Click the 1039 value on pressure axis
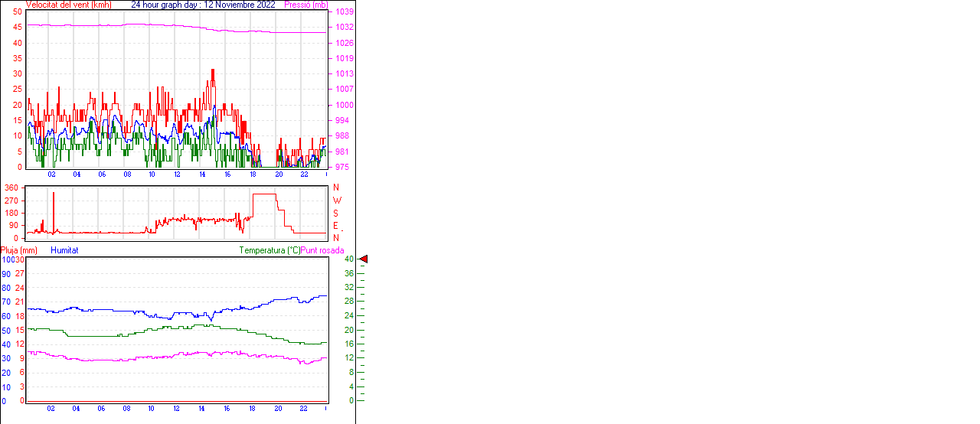Screen dimensions: 980x424 (x=344, y=12)
